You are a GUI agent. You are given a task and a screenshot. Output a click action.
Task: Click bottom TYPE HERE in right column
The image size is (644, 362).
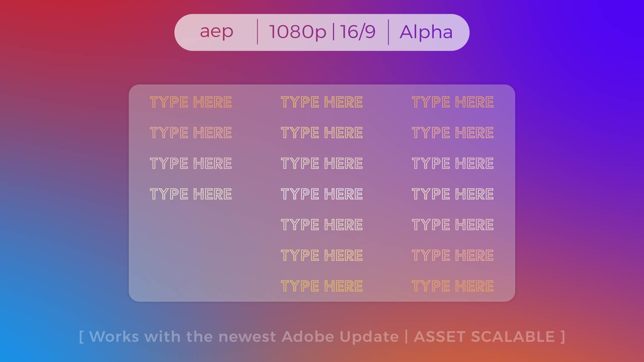coord(452,286)
